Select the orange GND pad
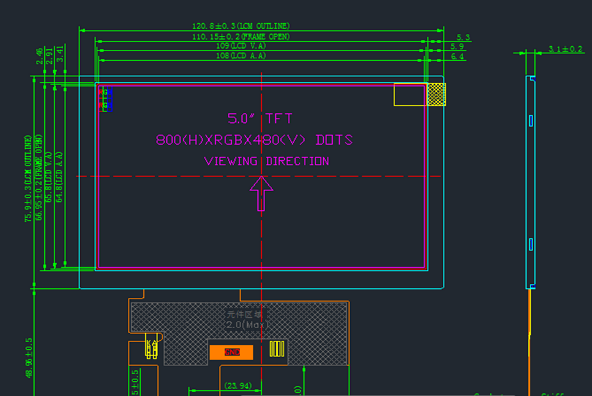The height and width of the screenshot is (396, 592). pyautogui.click(x=231, y=352)
